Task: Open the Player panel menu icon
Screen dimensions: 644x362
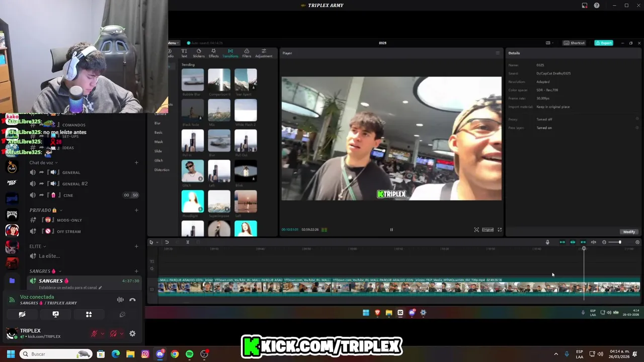Action: pos(498,53)
